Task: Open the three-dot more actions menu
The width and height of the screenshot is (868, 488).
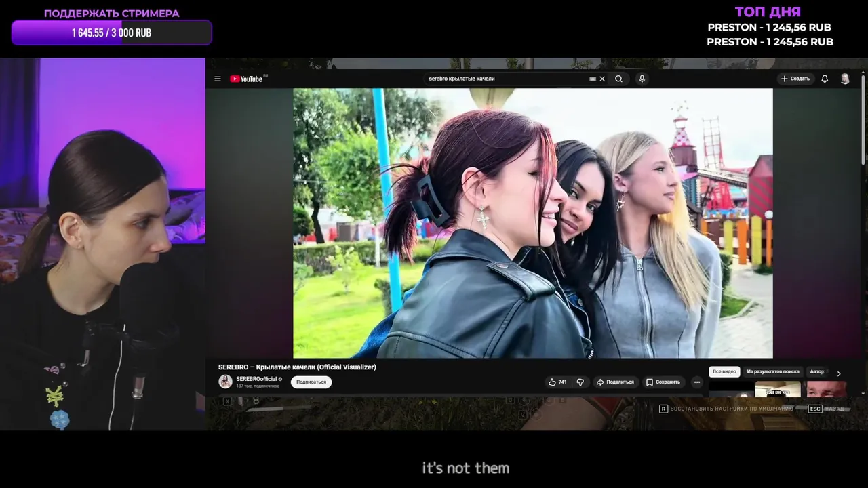Action: coord(697,382)
